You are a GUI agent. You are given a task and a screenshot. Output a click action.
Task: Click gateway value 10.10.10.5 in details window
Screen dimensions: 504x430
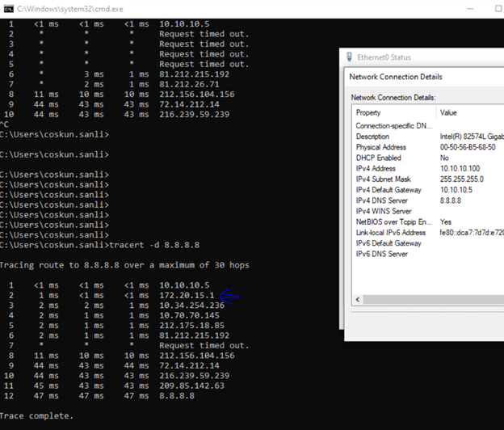456,190
